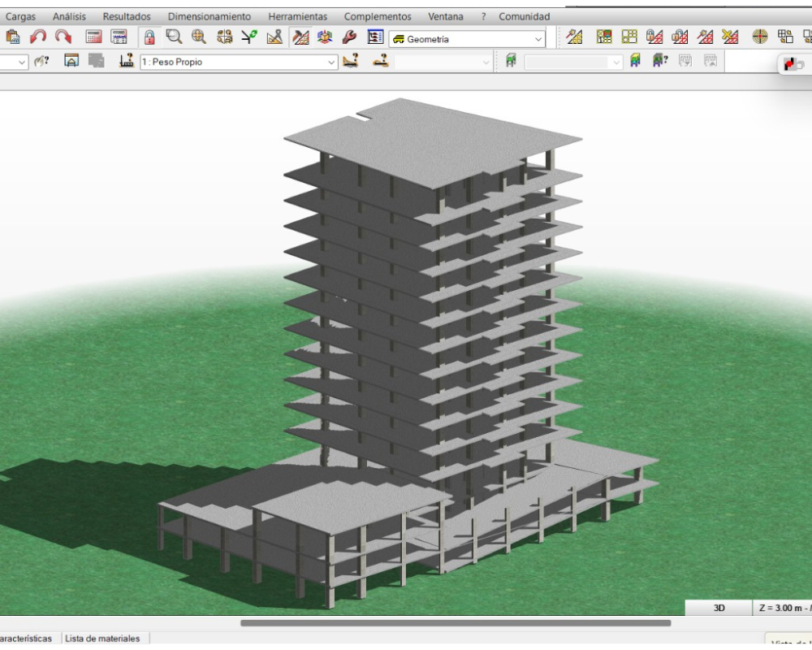Click the 3D view mode button
Screen dimensions: 812x650
click(719, 608)
